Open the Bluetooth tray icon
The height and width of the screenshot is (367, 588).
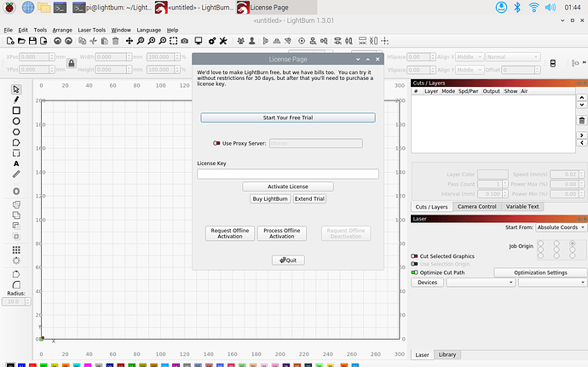coord(517,7)
